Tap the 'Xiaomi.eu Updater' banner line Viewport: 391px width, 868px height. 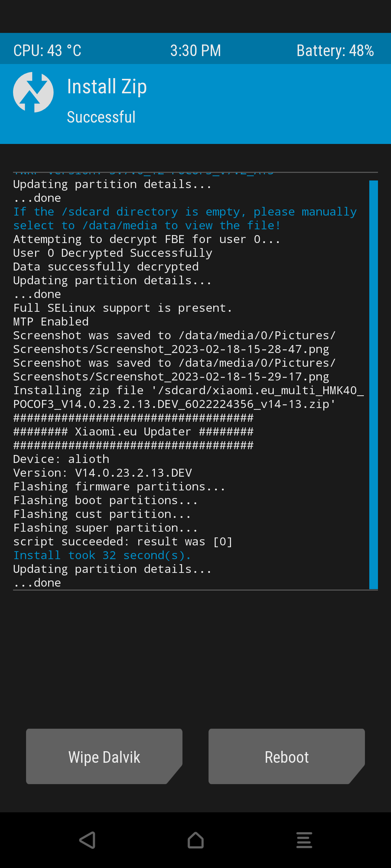tap(133, 431)
